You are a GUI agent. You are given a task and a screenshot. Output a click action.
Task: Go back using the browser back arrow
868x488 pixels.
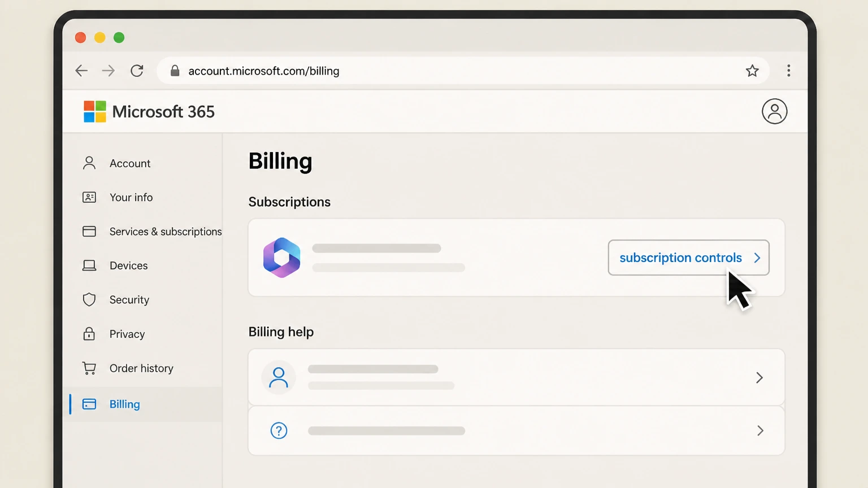coord(81,71)
